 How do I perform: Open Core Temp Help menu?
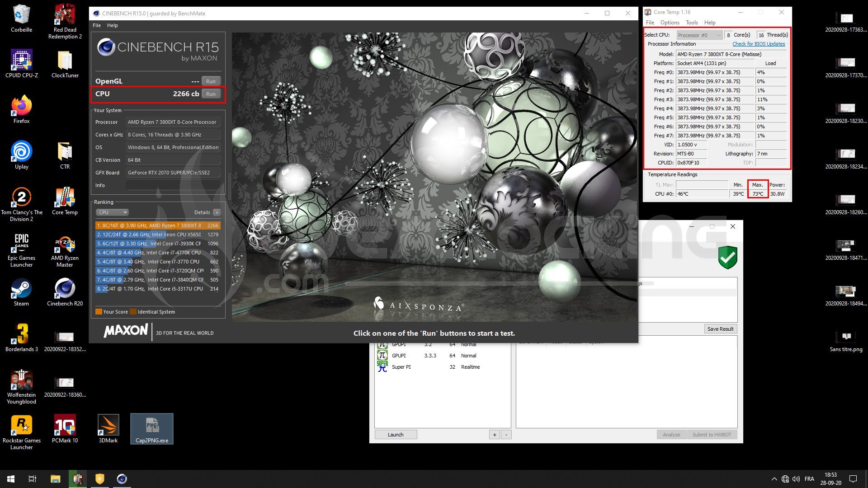pos(710,23)
